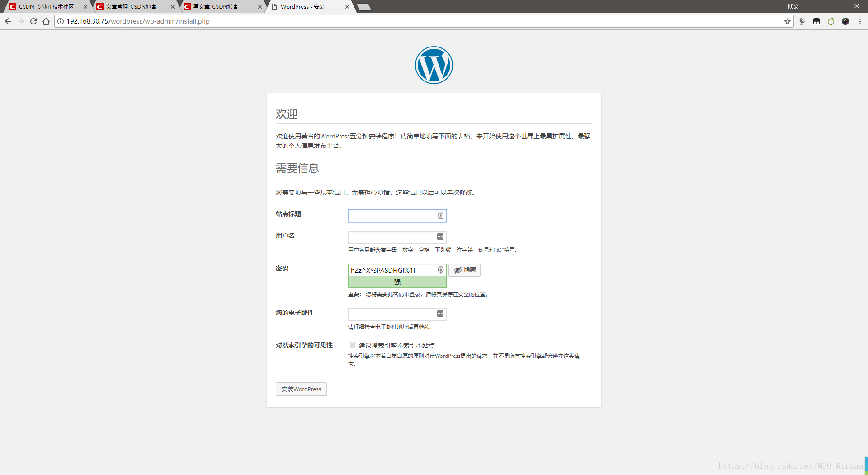Check 建议搜索引擎不索引本站点 checkbox
Image resolution: width=868 pixels, height=475 pixels.
353,345
